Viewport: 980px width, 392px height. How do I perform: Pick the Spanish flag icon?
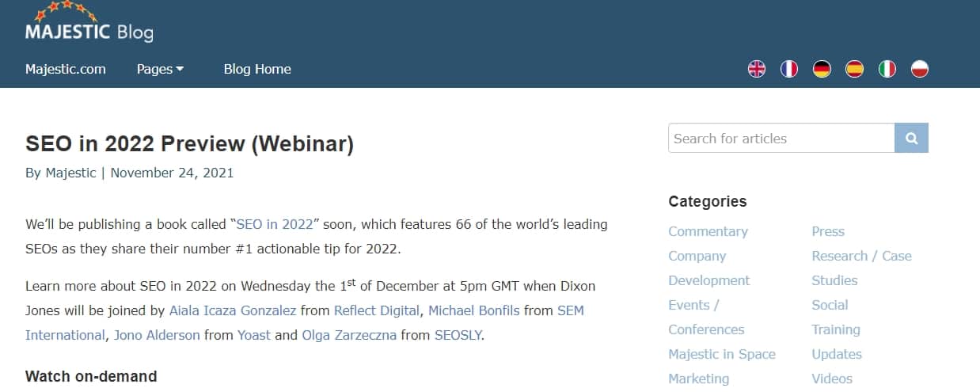point(854,69)
